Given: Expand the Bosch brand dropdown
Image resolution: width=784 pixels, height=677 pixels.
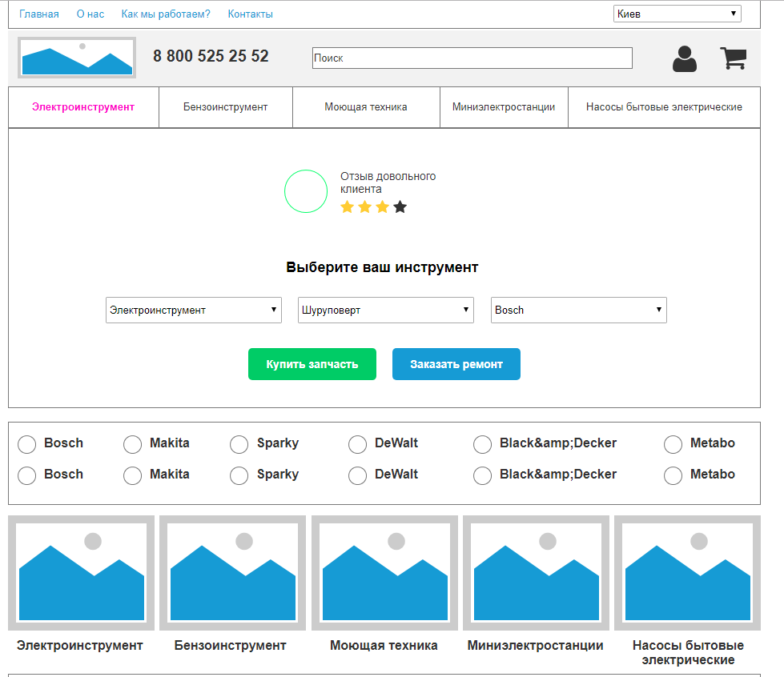Looking at the screenshot, I should pyautogui.click(x=578, y=310).
